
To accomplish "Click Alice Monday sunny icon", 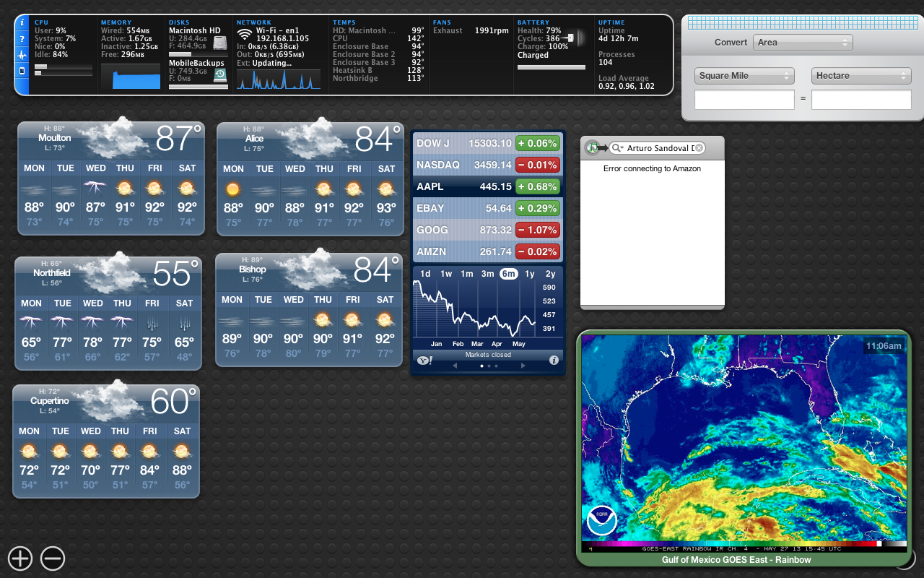I will coord(232,189).
